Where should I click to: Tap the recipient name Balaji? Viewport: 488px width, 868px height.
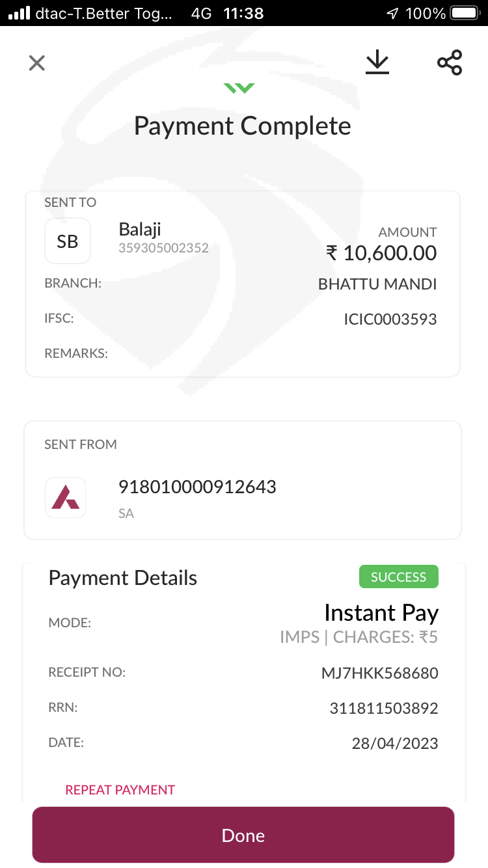[x=140, y=229]
